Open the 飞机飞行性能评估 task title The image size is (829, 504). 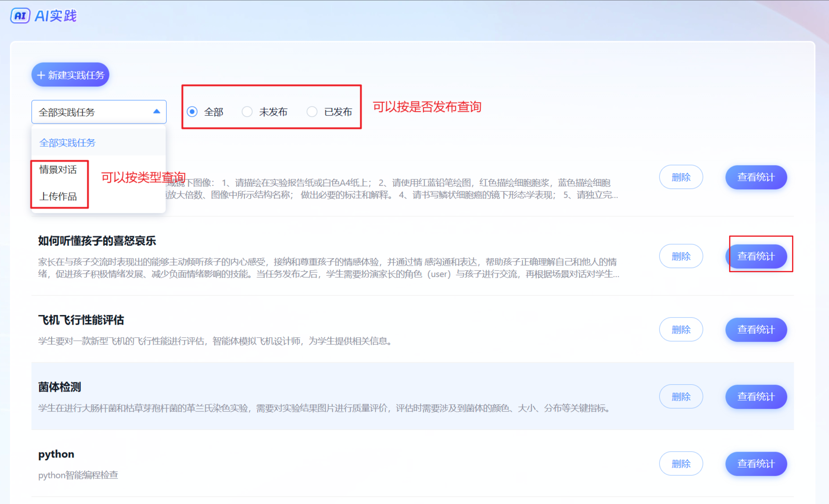point(81,320)
